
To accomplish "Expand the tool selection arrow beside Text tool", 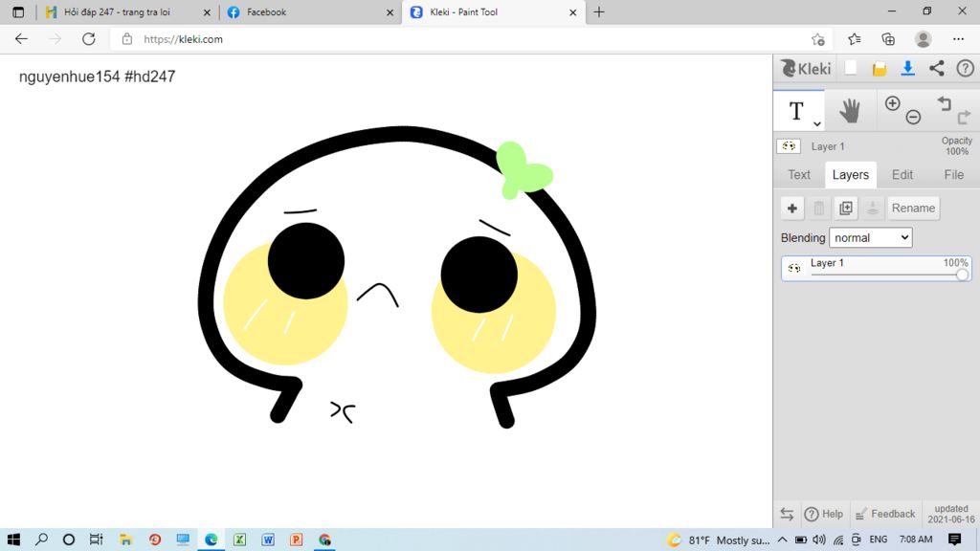I will coord(817,123).
